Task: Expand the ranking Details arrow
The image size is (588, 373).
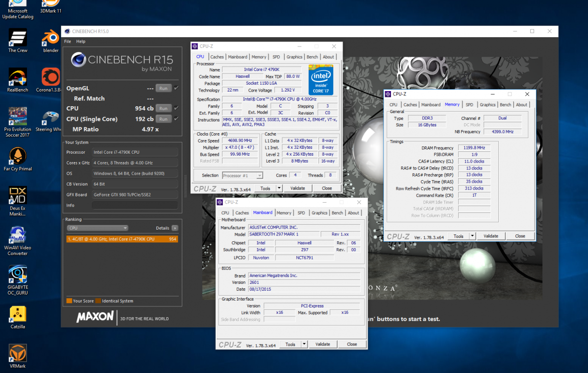Action: (175, 228)
